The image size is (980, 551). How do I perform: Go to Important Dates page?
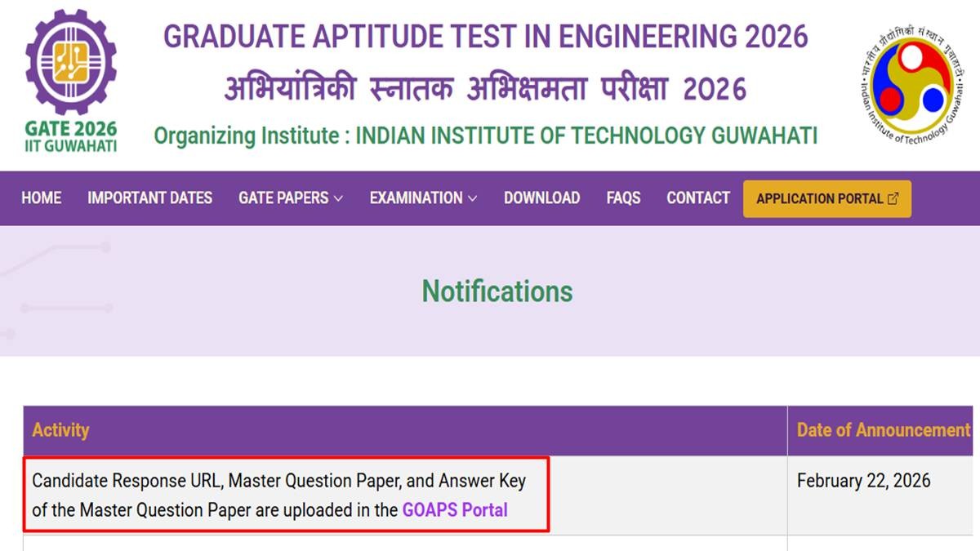(149, 198)
